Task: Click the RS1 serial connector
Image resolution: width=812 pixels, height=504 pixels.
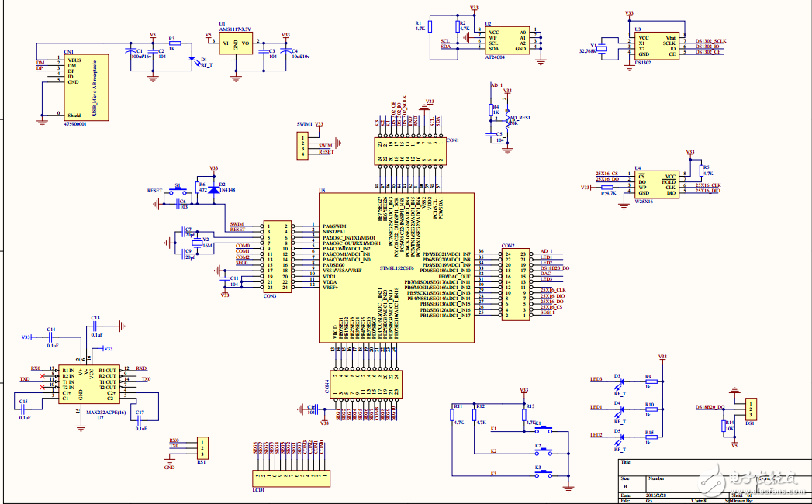Action: point(202,447)
